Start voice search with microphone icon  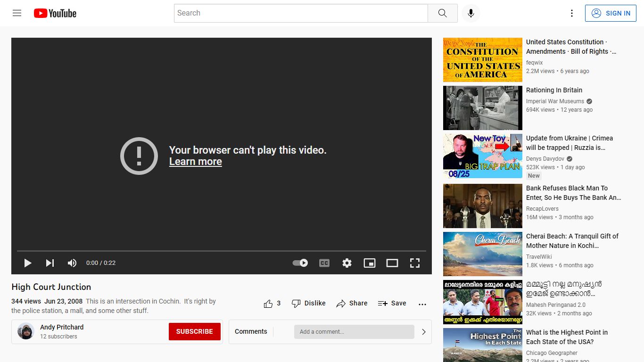pyautogui.click(x=471, y=13)
